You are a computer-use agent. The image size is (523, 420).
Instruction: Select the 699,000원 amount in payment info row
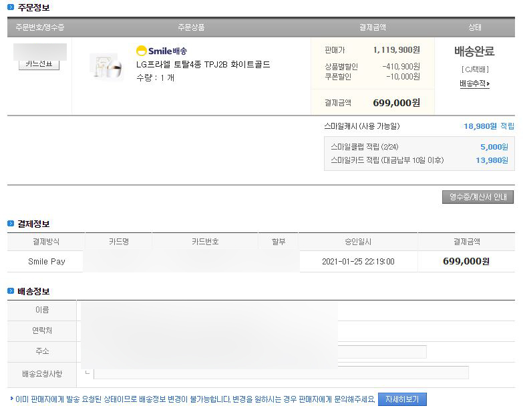coord(466,261)
